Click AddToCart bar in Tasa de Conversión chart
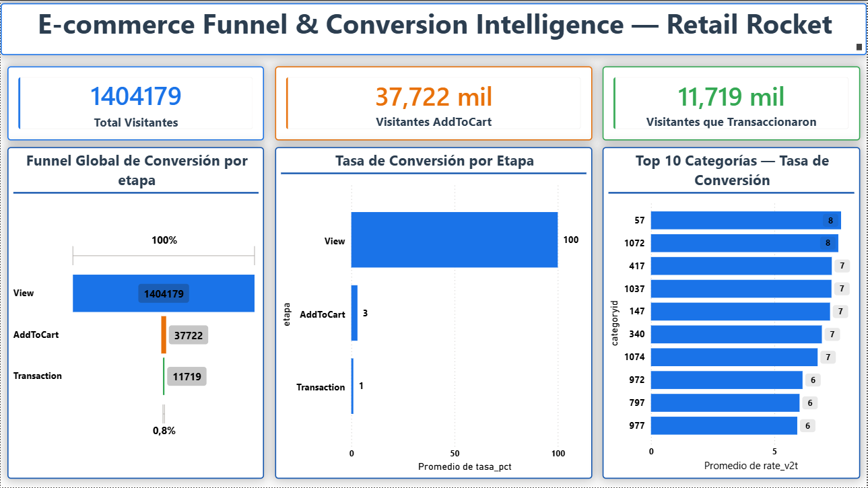 [x=354, y=313]
